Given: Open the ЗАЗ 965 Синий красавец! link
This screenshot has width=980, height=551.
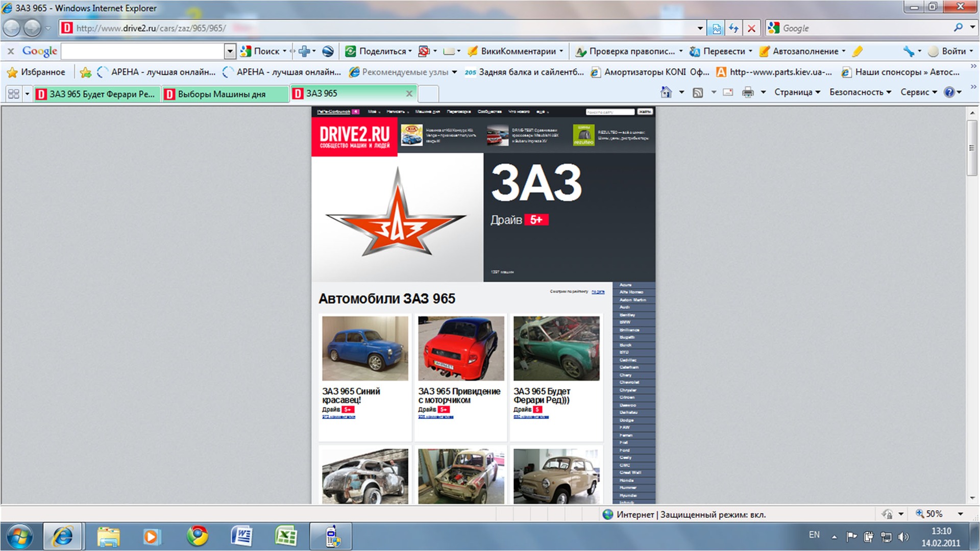Looking at the screenshot, I should pyautogui.click(x=351, y=396).
